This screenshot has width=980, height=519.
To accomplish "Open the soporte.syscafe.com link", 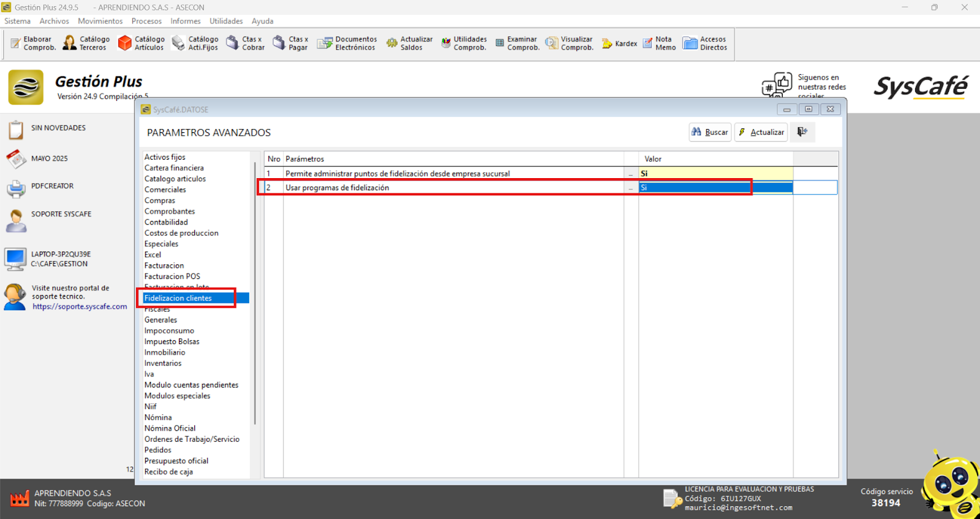I will coord(80,307).
